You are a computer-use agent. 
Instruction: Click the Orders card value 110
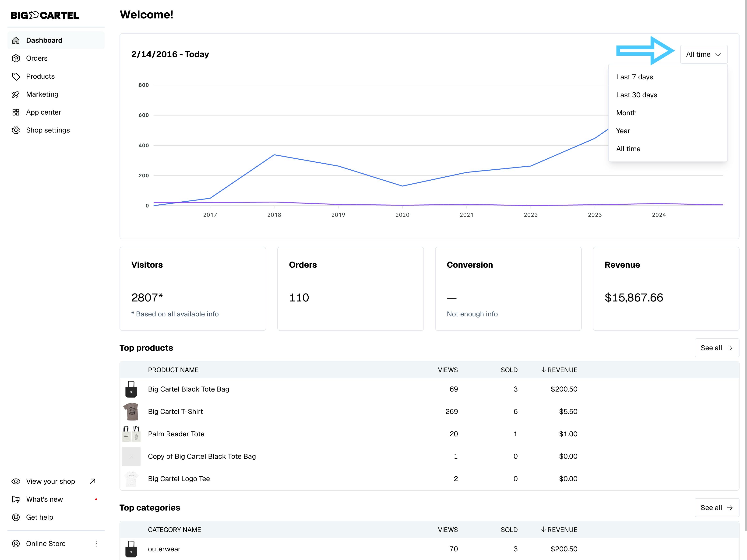click(299, 297)
